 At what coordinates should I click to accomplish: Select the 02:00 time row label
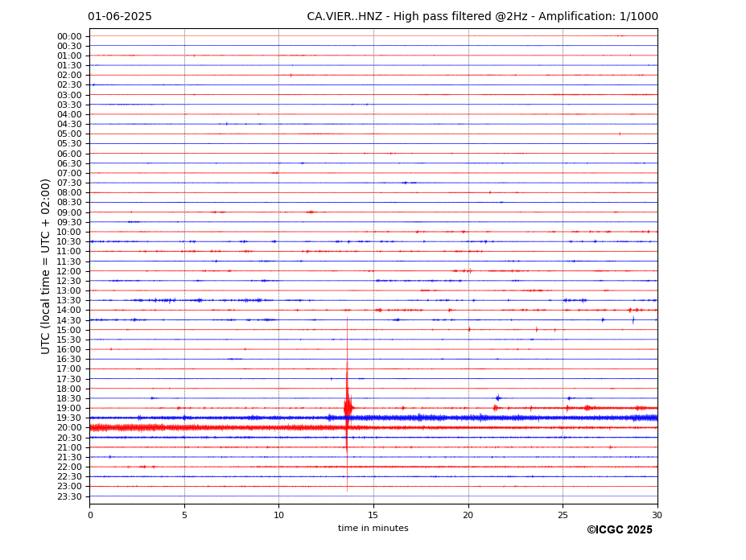(69, 76)
